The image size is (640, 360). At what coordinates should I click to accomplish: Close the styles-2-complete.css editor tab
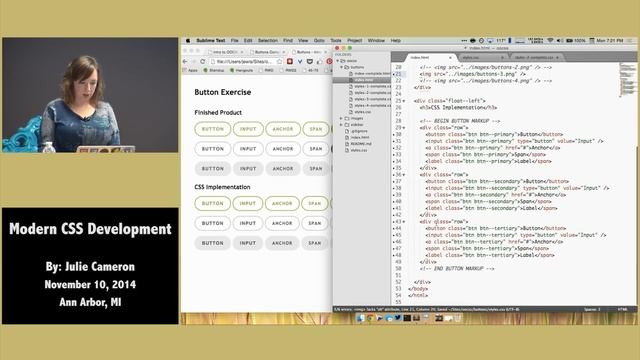pyautogui.click(x=557, y=58)
